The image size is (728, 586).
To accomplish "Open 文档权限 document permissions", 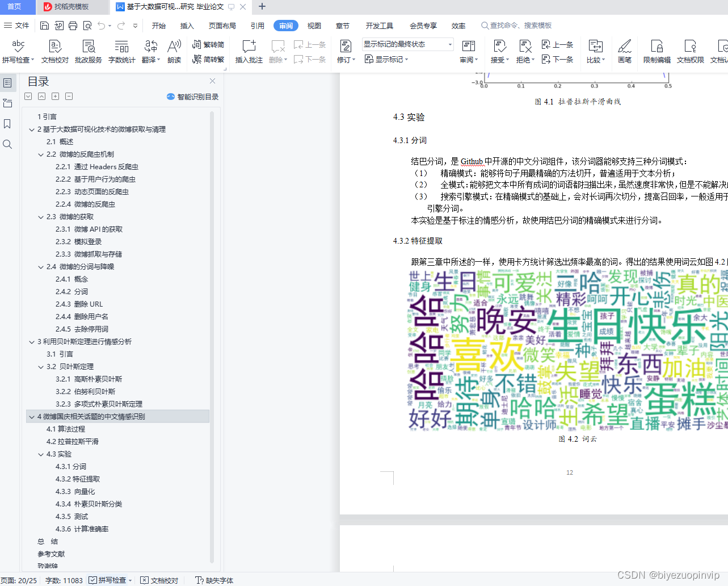I will 690,51.
